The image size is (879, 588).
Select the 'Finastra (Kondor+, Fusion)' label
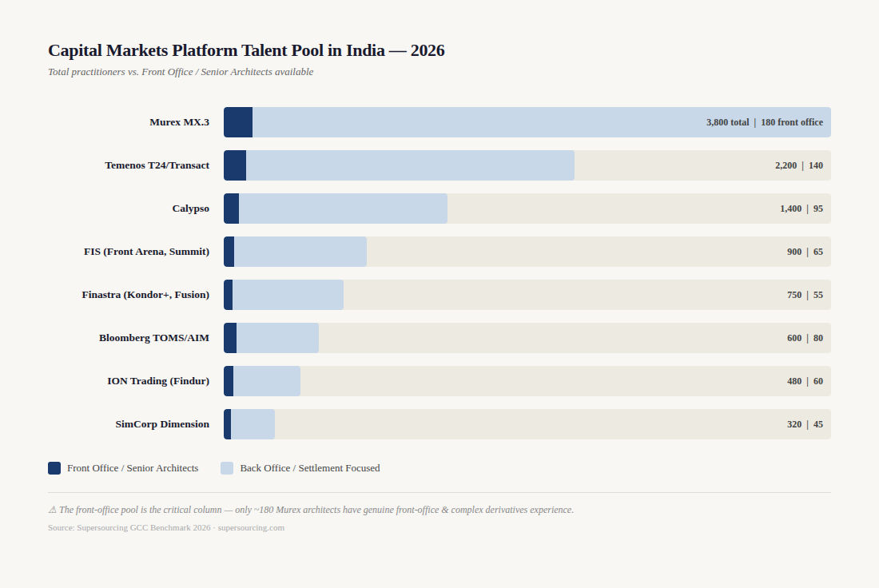145,295
